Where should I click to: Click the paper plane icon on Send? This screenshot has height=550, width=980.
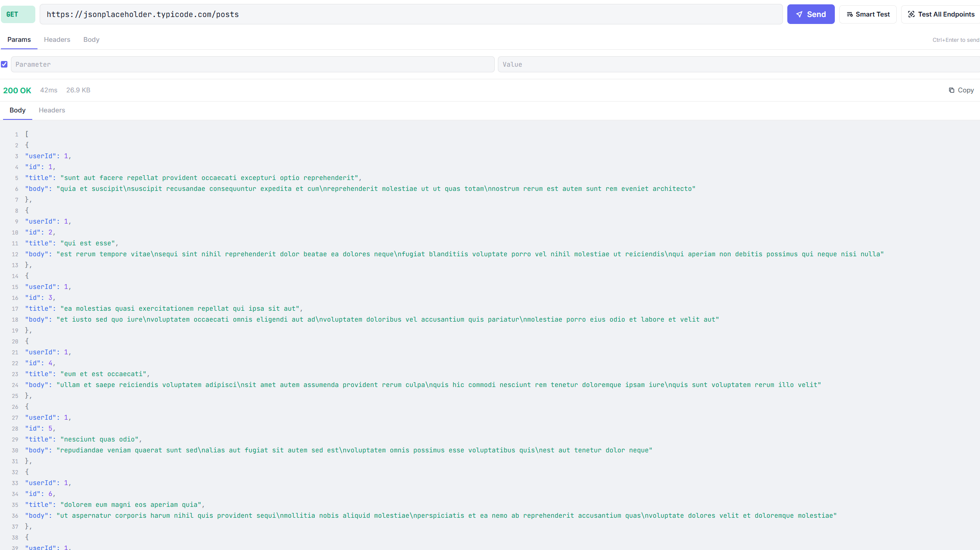tap(799, 14)
